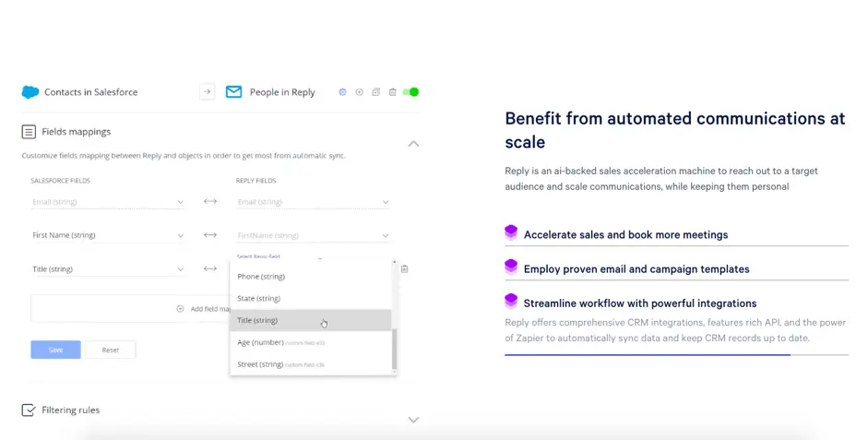The image size is (868, 440).
Task: Click the dropdown list scrollbar thumb
Action: [x=394, y=349]
